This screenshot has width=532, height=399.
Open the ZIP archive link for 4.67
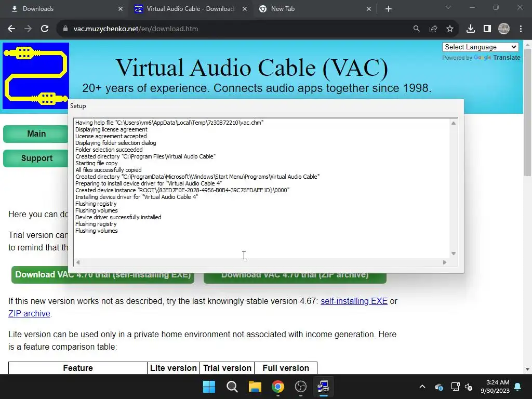(29, 313)
